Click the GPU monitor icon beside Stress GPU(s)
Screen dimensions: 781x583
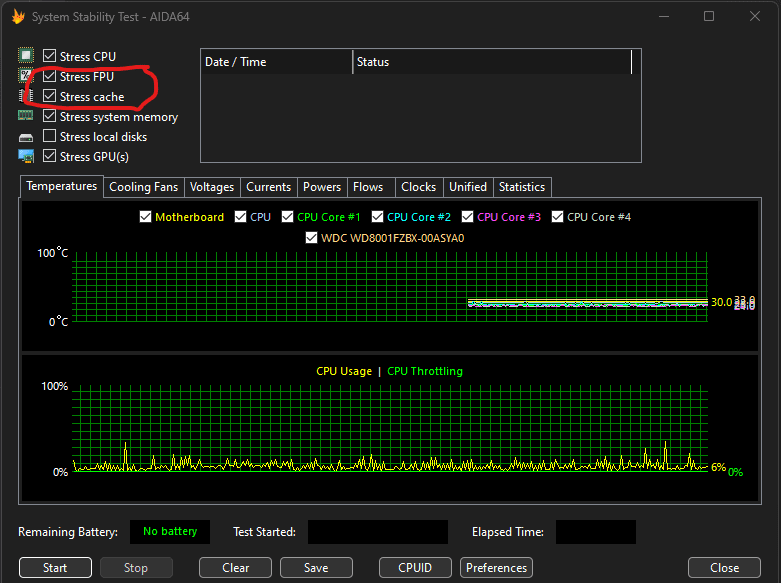point(26,156)
